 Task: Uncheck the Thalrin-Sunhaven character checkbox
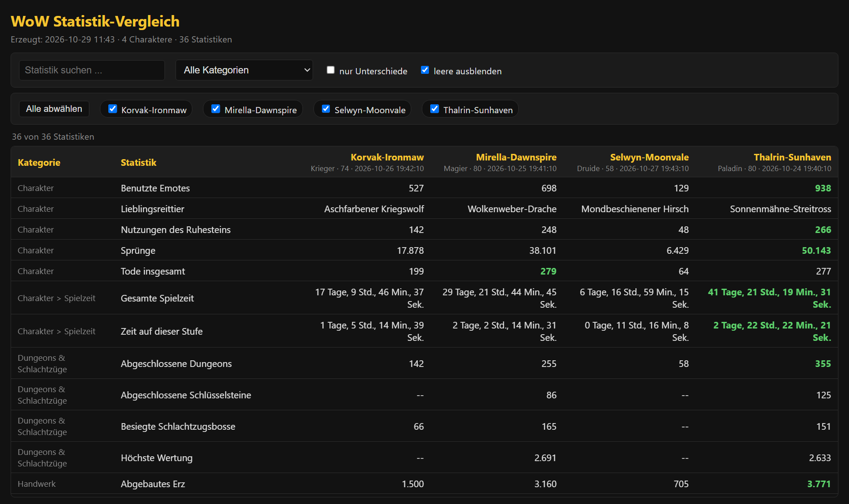coord(435,109)
